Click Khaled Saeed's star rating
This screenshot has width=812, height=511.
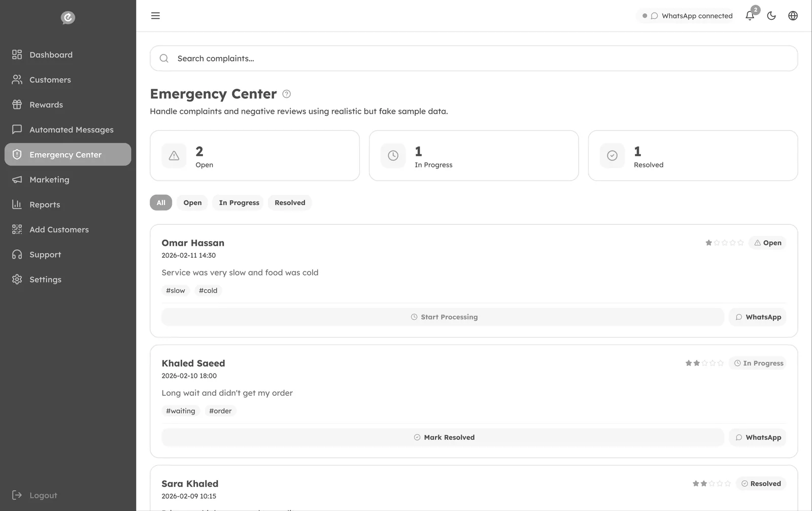click(x=704, y=363)
